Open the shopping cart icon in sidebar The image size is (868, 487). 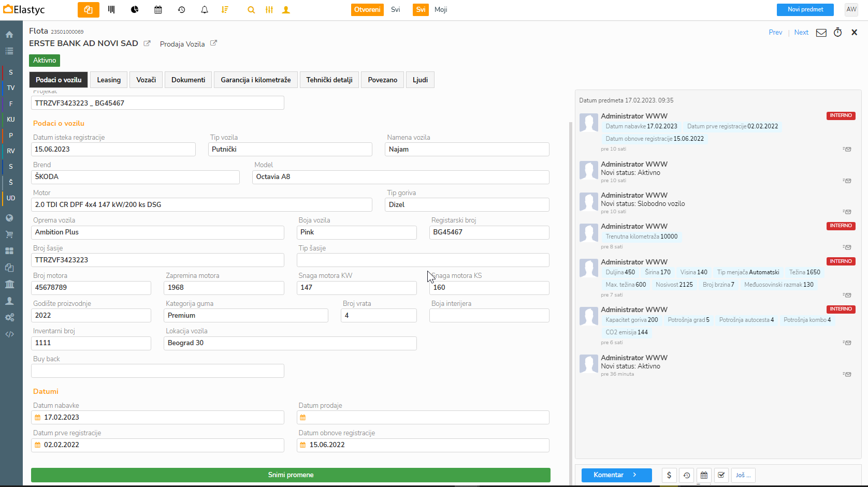click(x=9, y=234)
